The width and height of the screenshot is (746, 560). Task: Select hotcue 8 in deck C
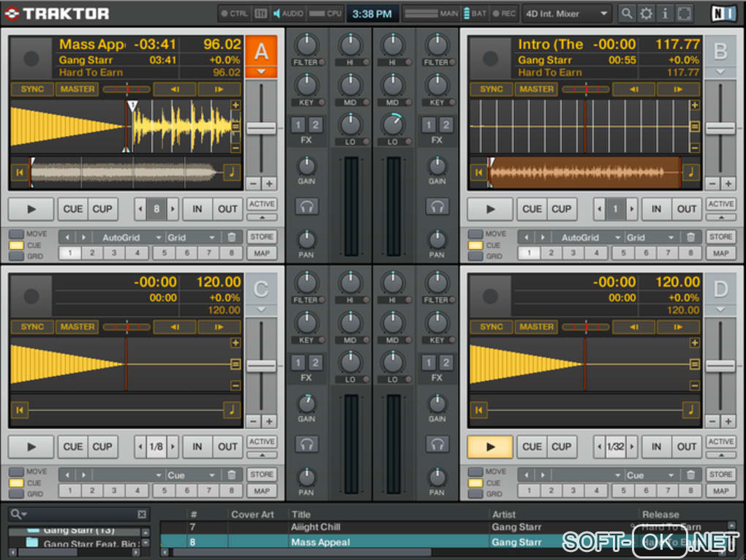(232, 491)
